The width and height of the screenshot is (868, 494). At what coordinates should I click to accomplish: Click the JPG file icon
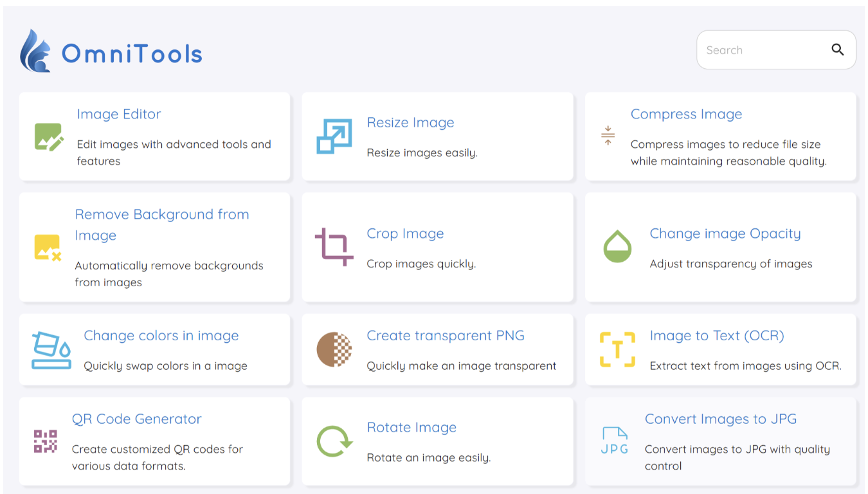pyautogui.click(x=614, y=441)
